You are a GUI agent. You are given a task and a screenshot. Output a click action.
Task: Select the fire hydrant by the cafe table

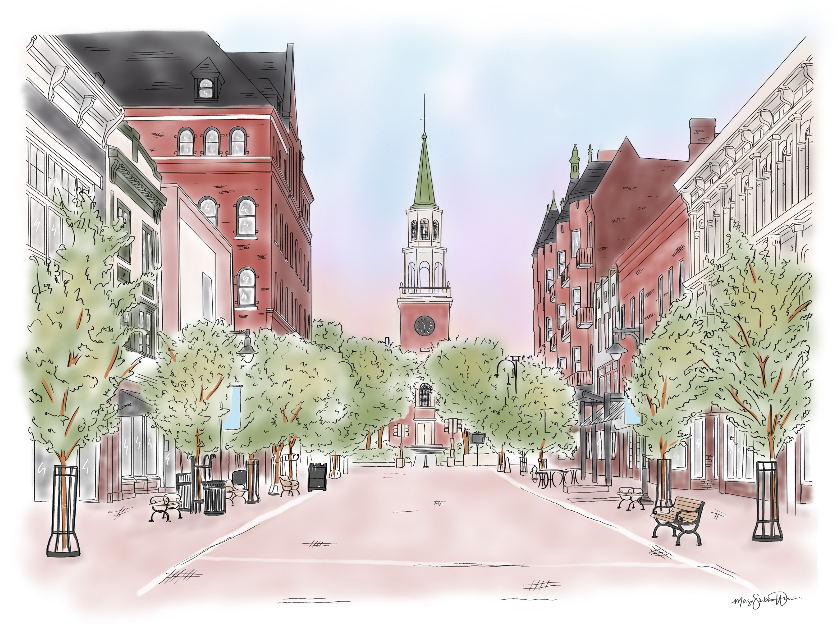coord(534,474)
